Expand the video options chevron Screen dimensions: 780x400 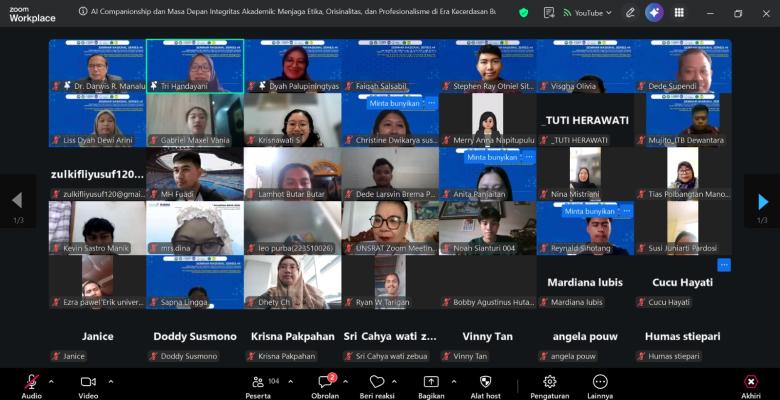click(110, 382)
